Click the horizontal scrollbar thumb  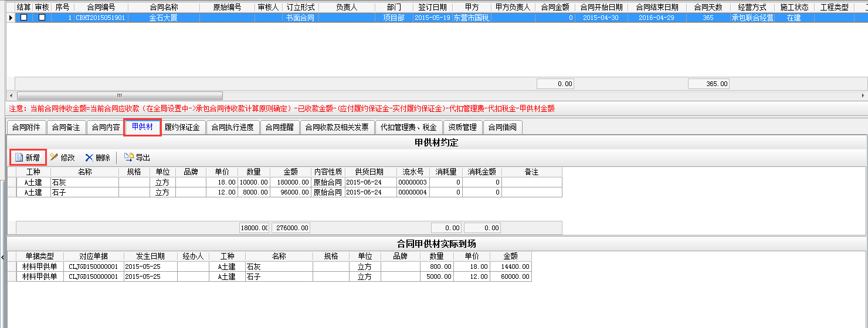click(x=120, y=95)
